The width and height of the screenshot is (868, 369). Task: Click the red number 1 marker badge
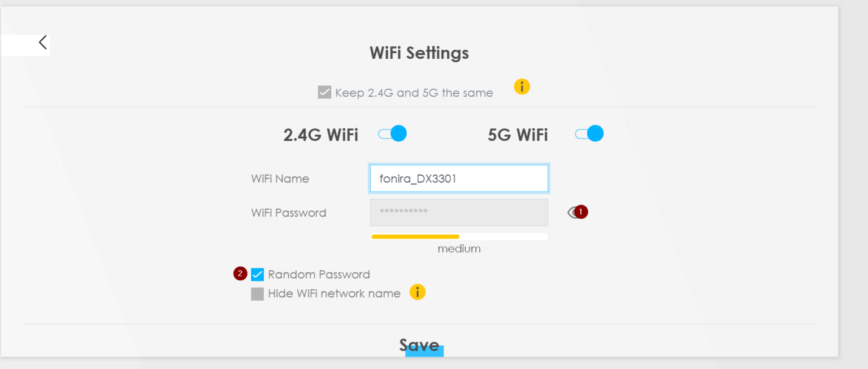pos(581,211)
